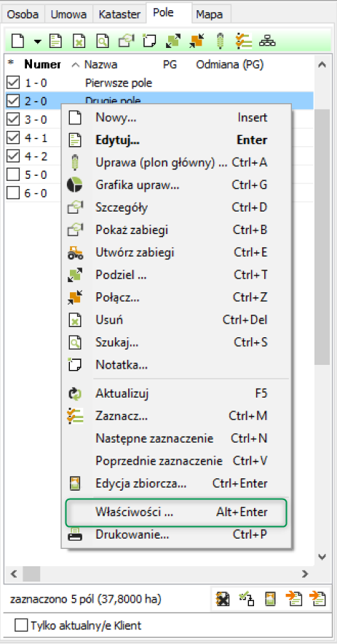This screenshot has height=644, width=337.
Task: Click the horizontal scrollbar right arrow
Action: tap(305, 573)
